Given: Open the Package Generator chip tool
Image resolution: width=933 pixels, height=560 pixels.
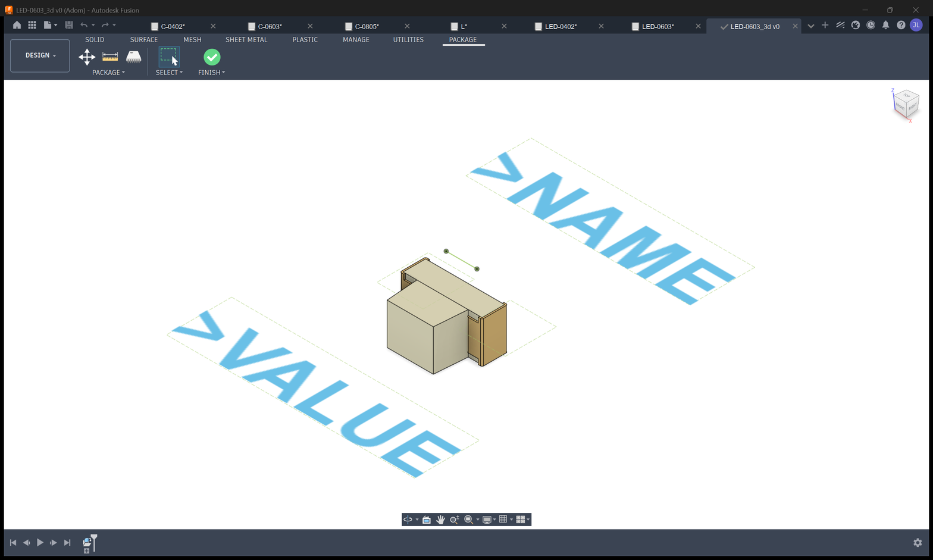Looking at the screenshot, I should click(x=133, y=57).
